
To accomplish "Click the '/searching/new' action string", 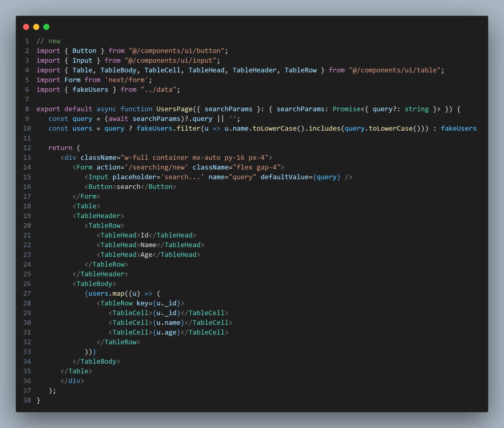I will pyautogui.click(x=156, y=167).
